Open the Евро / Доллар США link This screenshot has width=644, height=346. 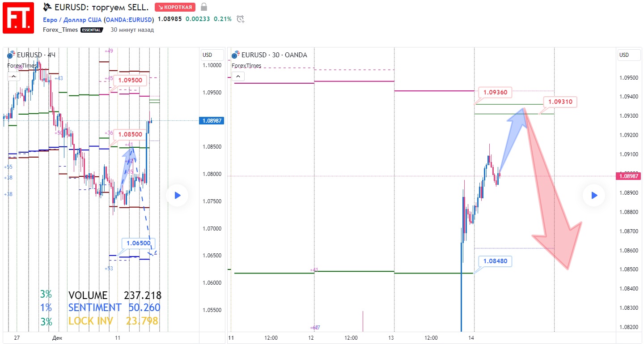pyautogui.click(x=72, y=20)
